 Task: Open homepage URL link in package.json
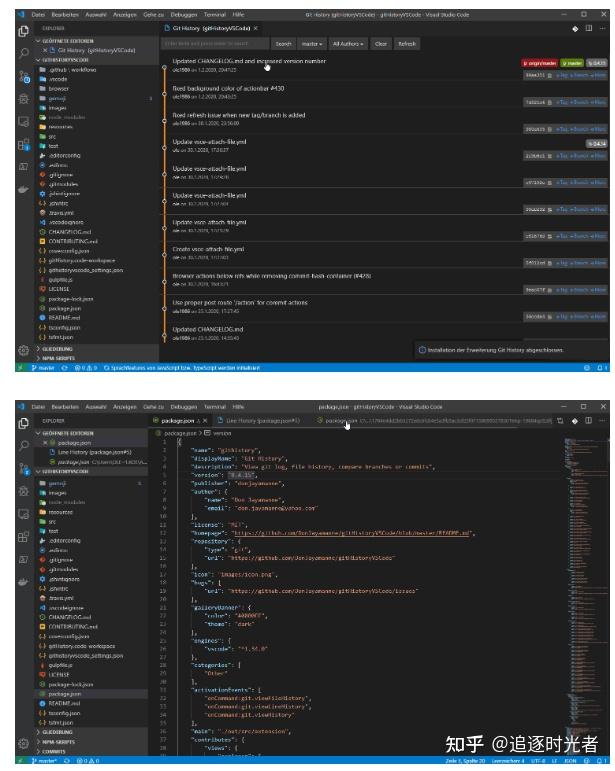click(352, 533)
